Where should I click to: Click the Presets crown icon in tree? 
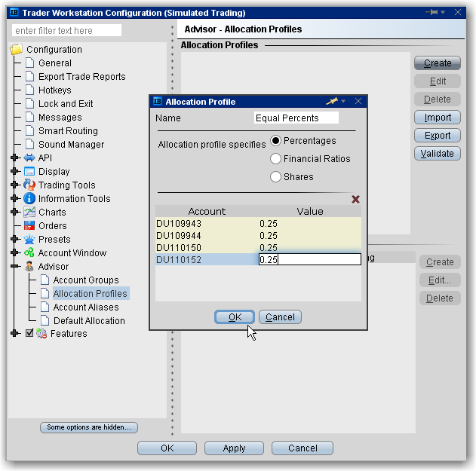click(x=29, y=239)
